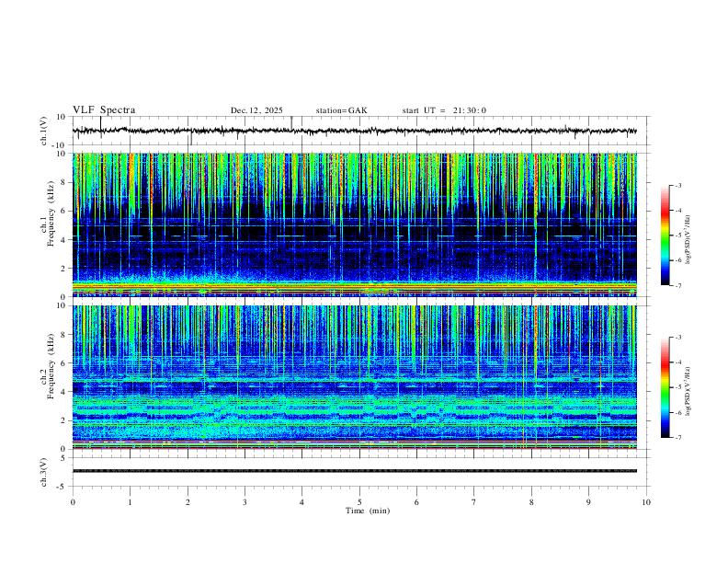
Task: Click the "6" kHz tick on ch.1 frequency axis
Action: tap(64, 211)
